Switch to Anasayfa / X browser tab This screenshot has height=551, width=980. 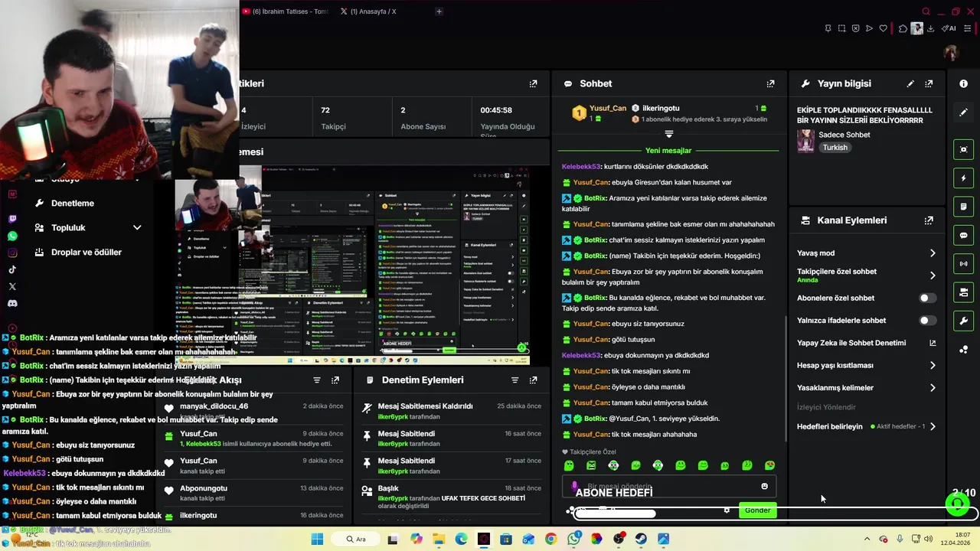pos(368,11)
